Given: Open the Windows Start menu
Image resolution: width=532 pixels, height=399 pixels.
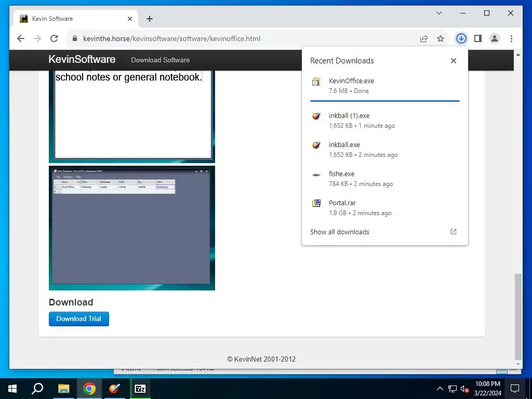Looking at the screenshot, I should pos(12,389).
